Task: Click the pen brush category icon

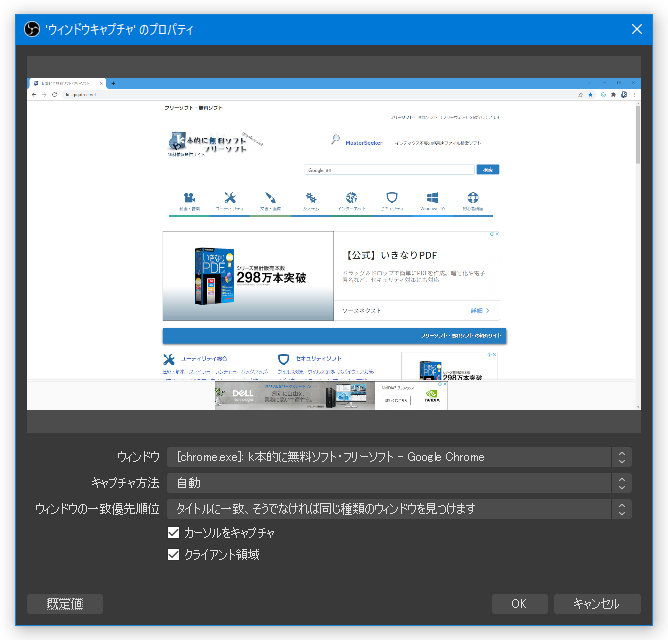Action: pyautogui.click(x=271, y=197)
